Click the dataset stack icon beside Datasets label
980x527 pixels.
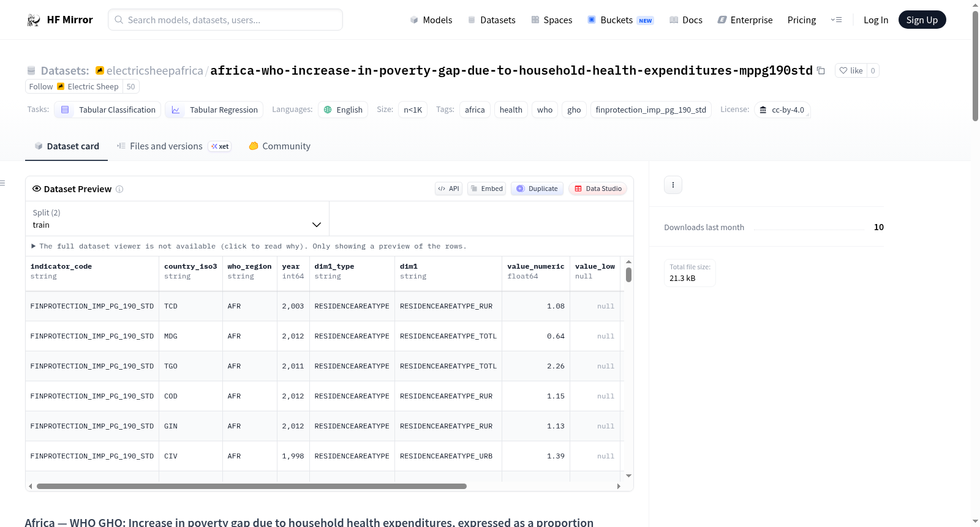[x=31, y=70]
